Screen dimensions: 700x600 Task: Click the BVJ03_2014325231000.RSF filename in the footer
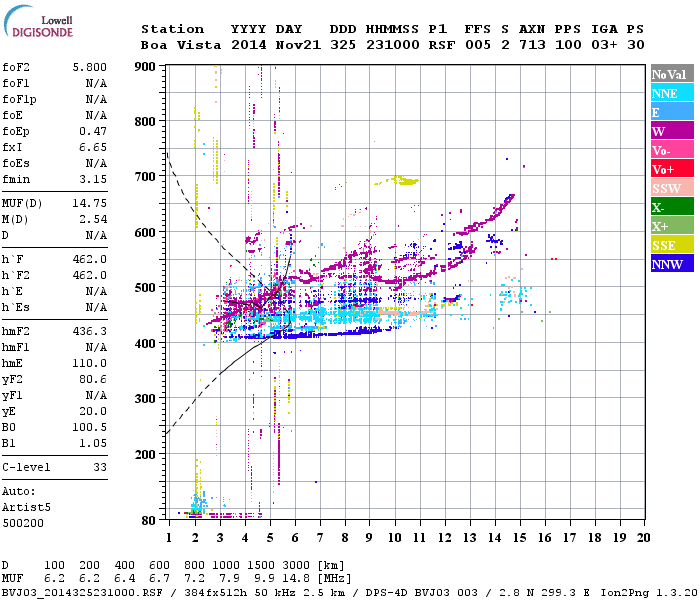82,593
